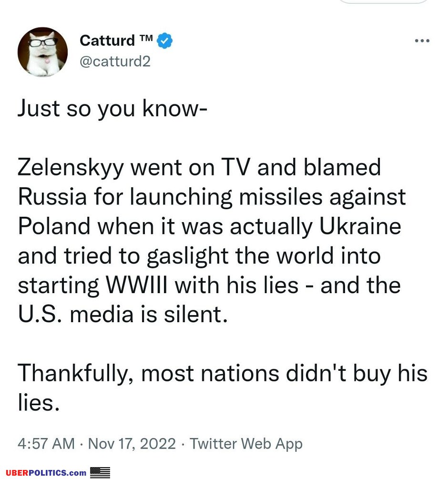Open the Twitter Web App source link
The width and height of the screenshot is (448, 479).
[246, 444]
